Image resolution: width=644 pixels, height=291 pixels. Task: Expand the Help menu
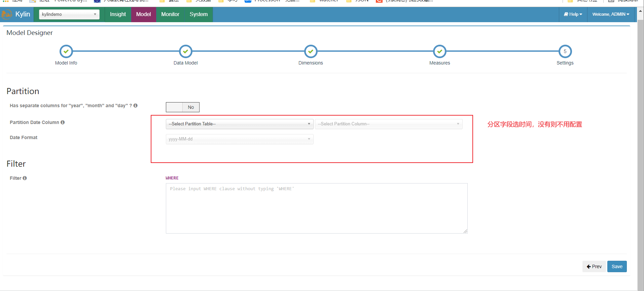pos(573,14)
